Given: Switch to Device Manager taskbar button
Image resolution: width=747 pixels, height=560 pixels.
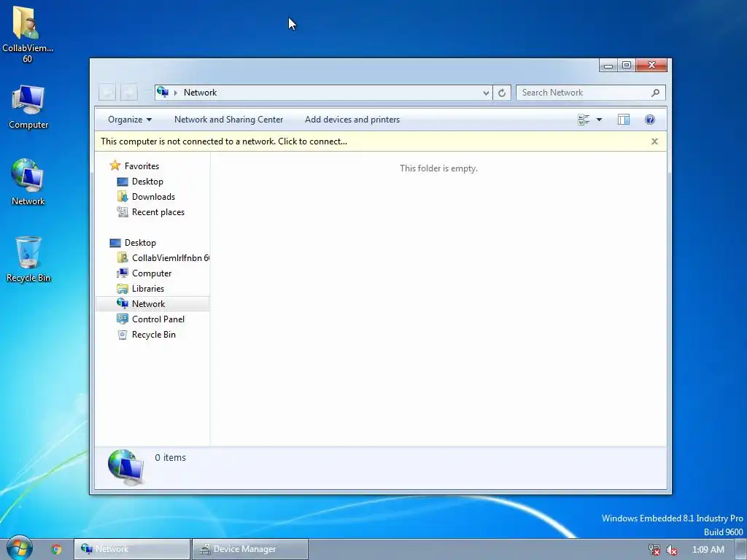Looking at the screenshot, I should tap(250, 549).
